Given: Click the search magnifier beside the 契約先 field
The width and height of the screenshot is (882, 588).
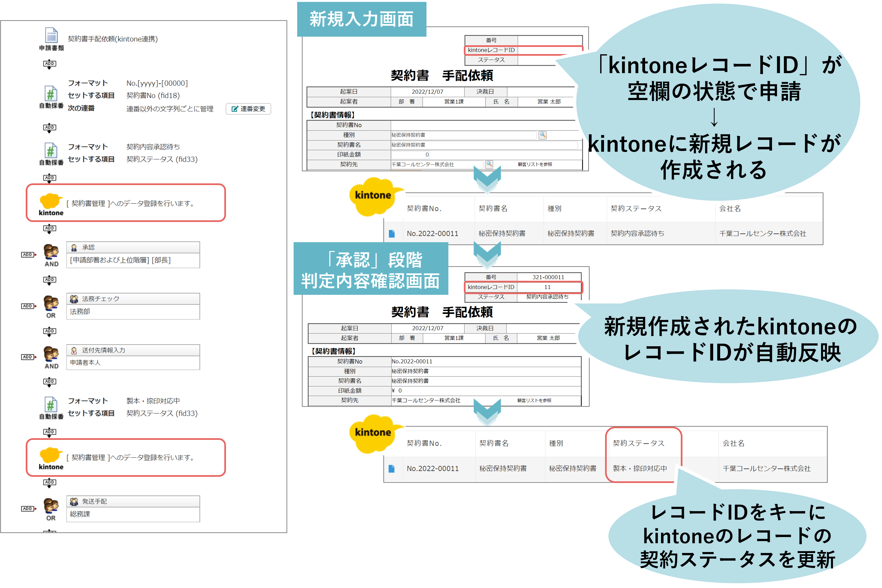Looking at the screenshot, I should click(489, 164).
